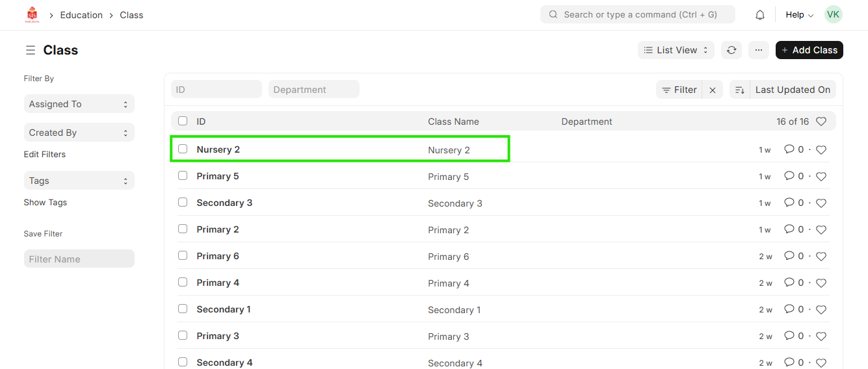Click the header heart icon beside 16 of 16
The height and width of the screenshot is (369, 868).
[821, 121]
